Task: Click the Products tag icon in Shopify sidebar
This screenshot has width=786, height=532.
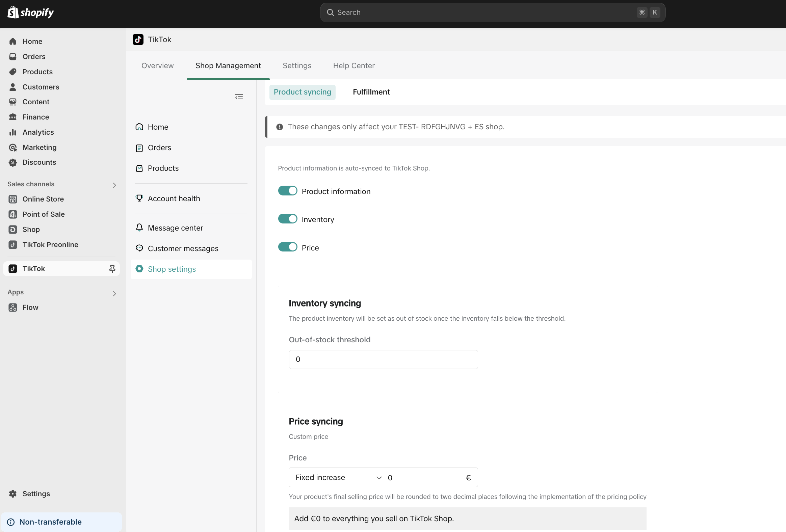Action: click(x=13, y=72)
